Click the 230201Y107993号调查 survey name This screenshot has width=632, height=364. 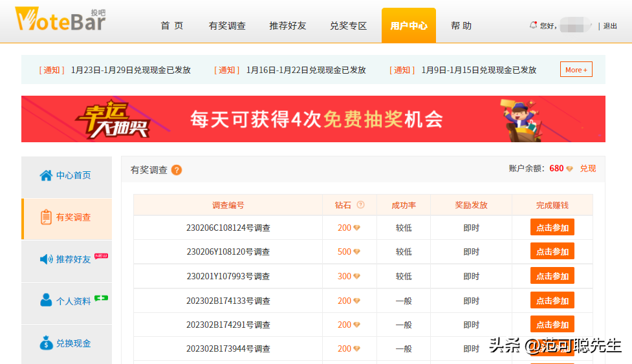[228, 276]
